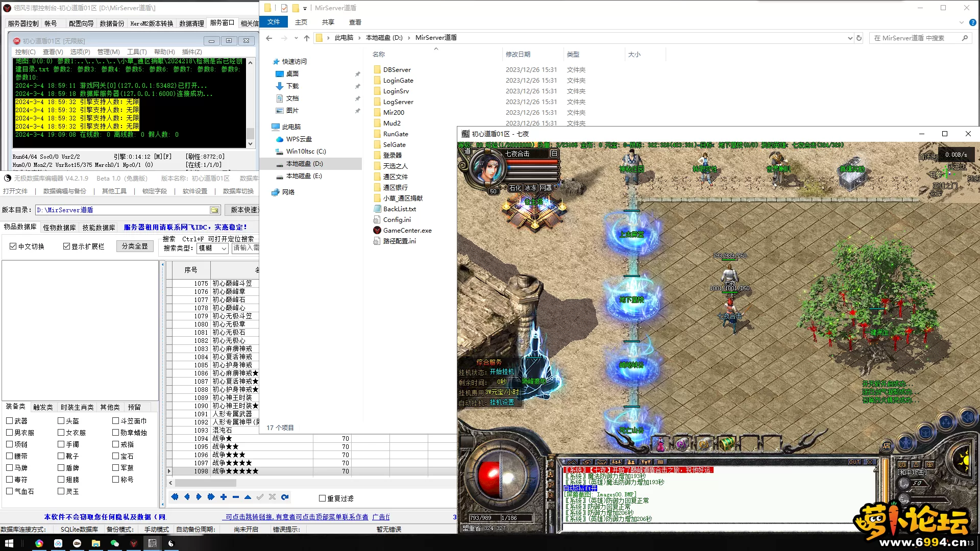Use the purple scroll in slot 2
Image resolution: width=980 pixels, height=551 pixels.
tap(682, 444)
